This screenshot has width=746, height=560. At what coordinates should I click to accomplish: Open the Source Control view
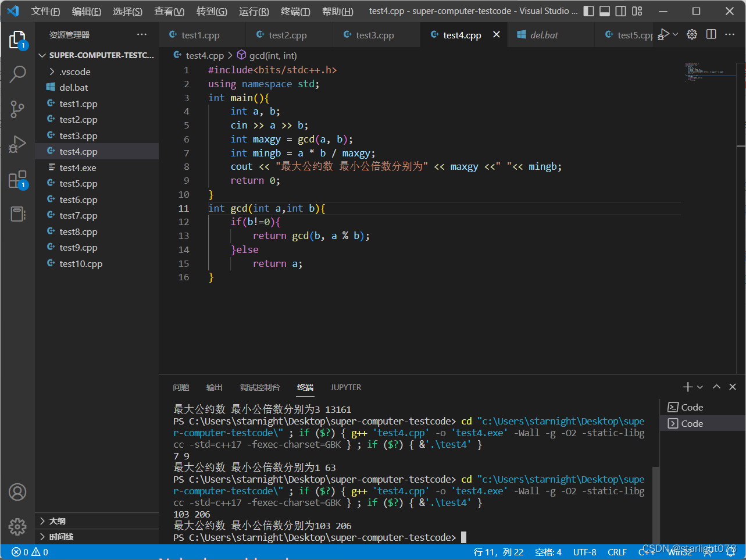(x=17, y=109)
